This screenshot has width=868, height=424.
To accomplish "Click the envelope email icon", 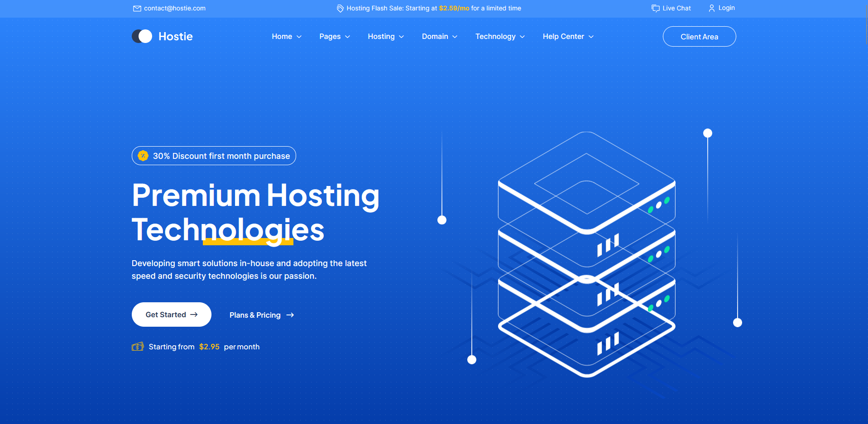I will click(137, 9).
